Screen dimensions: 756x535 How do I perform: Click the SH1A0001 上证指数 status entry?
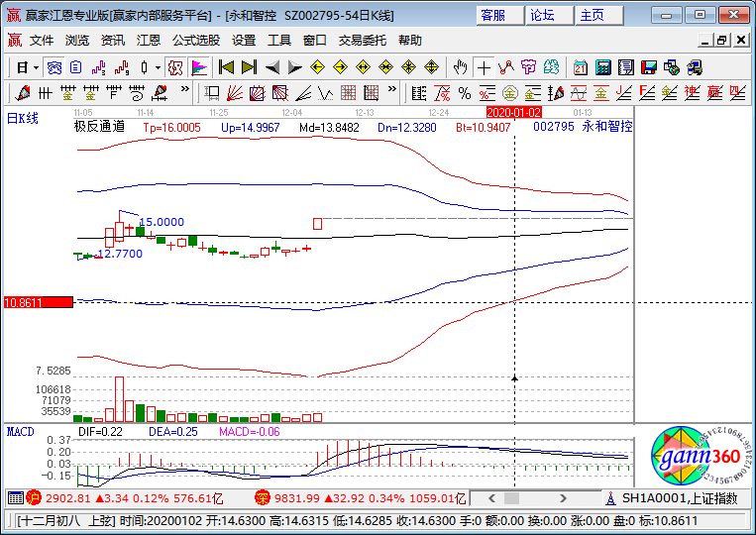[680, 498]
